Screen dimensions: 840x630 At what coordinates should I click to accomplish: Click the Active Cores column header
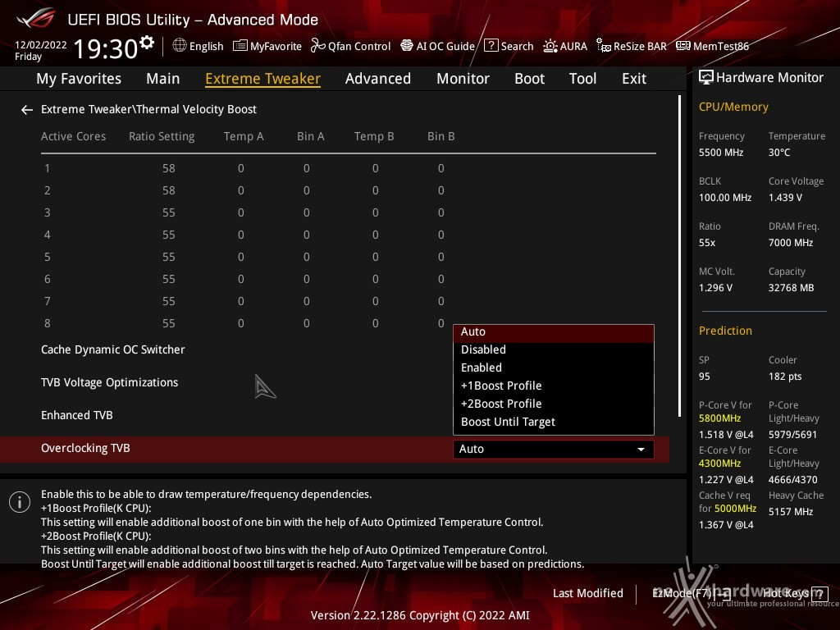[x=73, y=137]
